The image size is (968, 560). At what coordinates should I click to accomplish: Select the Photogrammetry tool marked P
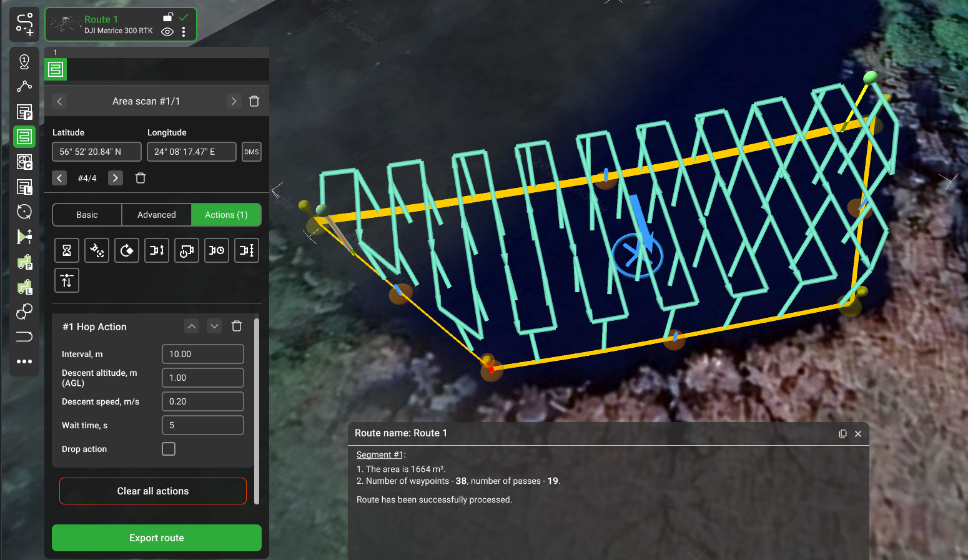24,112
